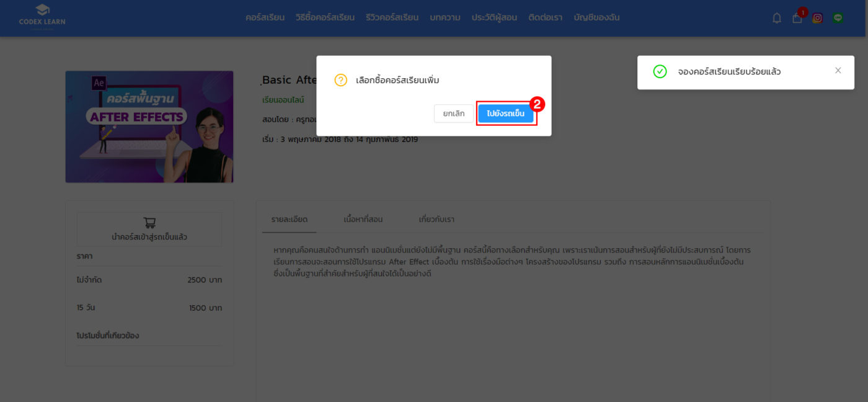Click the Codex Learn logo
868x402 pixels.
click(42, 17)
